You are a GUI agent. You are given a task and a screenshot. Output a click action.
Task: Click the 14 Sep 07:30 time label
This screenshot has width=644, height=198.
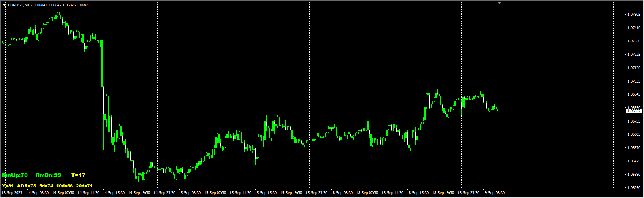tap(64, 193)
